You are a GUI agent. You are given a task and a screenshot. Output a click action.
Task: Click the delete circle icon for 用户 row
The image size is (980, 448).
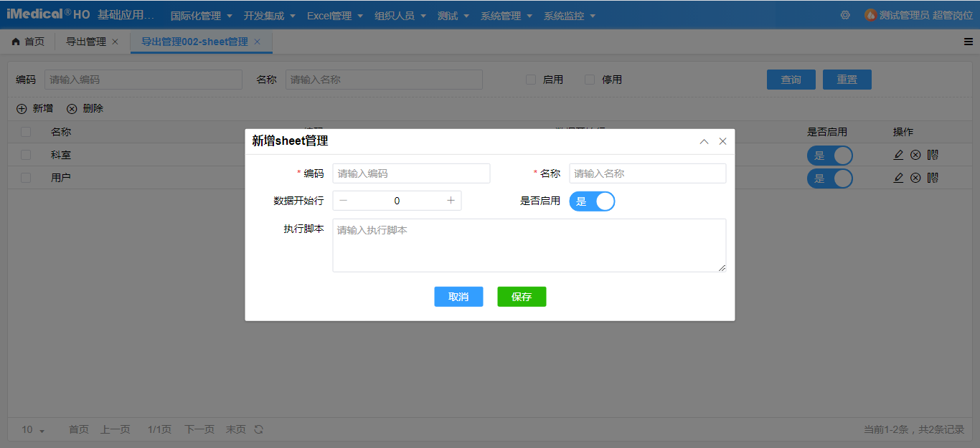point(915,177)
